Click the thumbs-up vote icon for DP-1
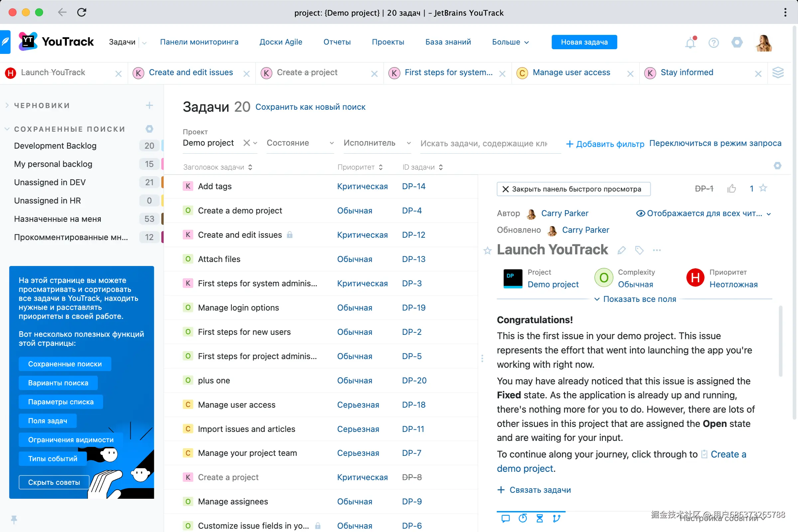The image size is (798, 532). (x=731, y=188)
